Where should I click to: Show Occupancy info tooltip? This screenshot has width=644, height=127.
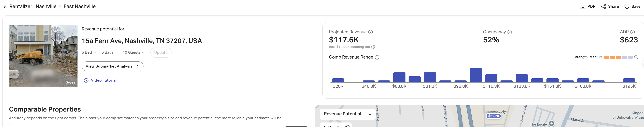click(510, 32)
